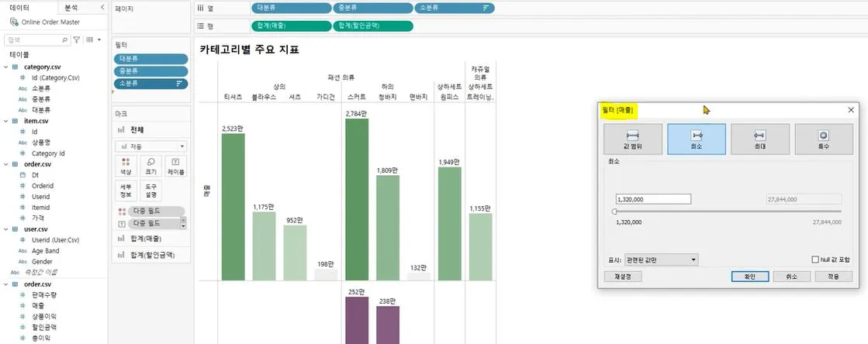Select the 값 범위 (range of values) filter mode
Screen dimensions: 868x344
pos(633,139)
